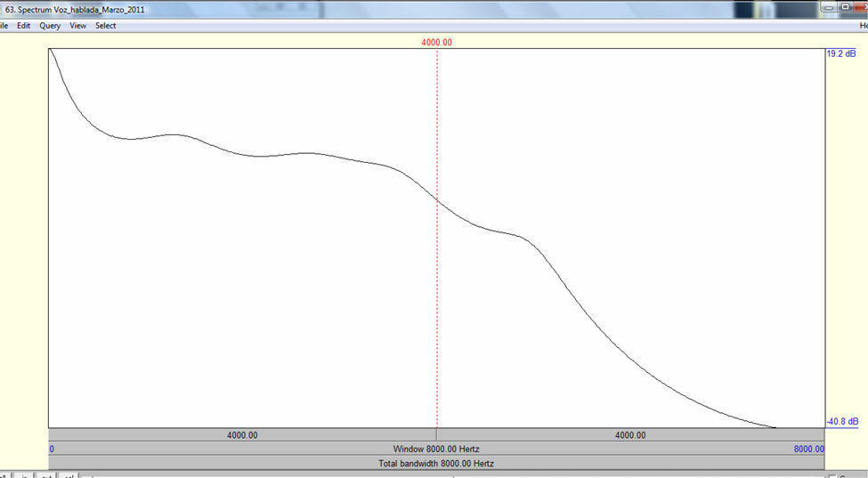Viewport: 868px width, 478px height.
Task: Click the horizontal scrollbar at the bottom
Action: [x=445, y=475]
